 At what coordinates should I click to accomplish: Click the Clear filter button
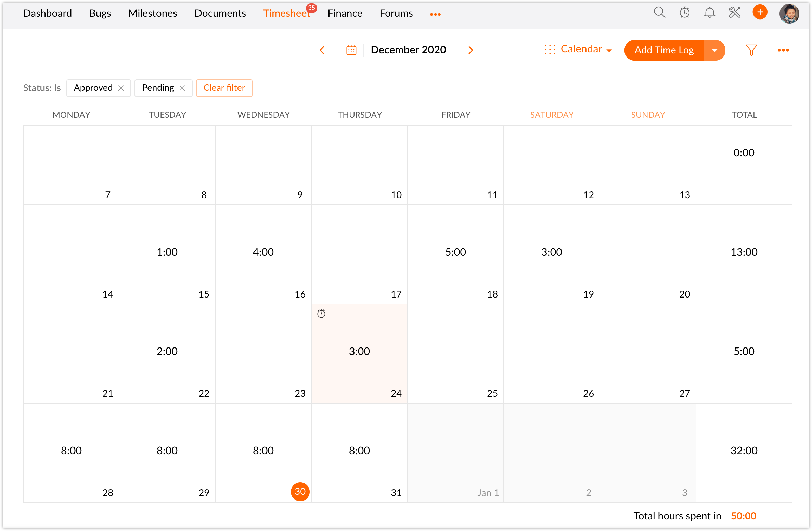(x=224, y=88)
